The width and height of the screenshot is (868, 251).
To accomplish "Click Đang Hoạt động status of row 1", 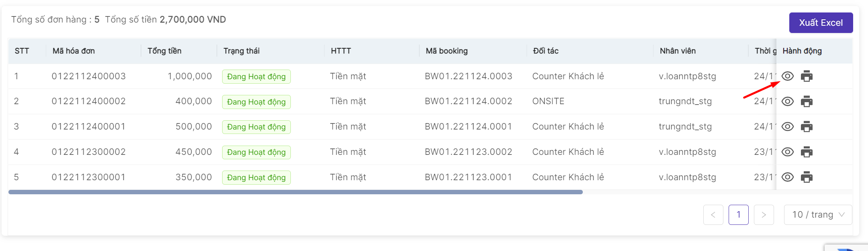I will point(256,76).
